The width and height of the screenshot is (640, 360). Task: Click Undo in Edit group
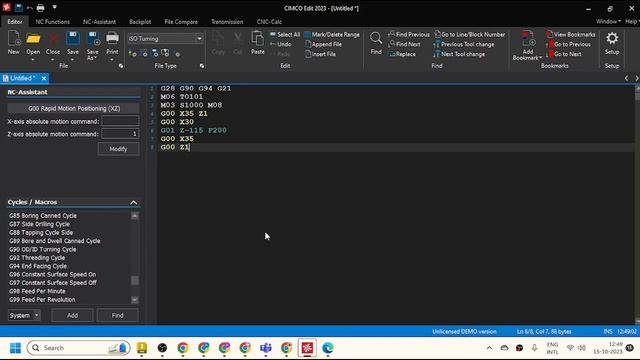281,44
